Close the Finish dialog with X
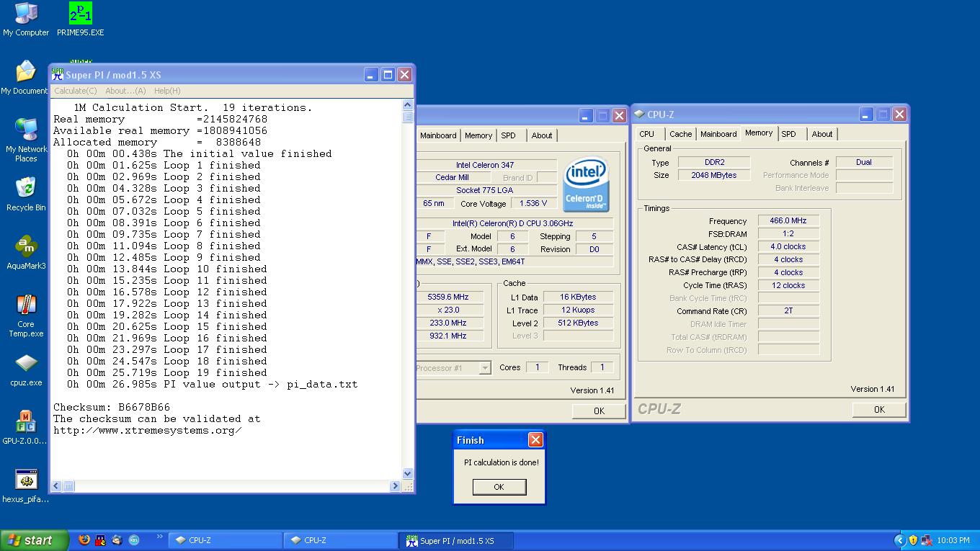Viewport: 980px width, 551px height. click(535, 440)
